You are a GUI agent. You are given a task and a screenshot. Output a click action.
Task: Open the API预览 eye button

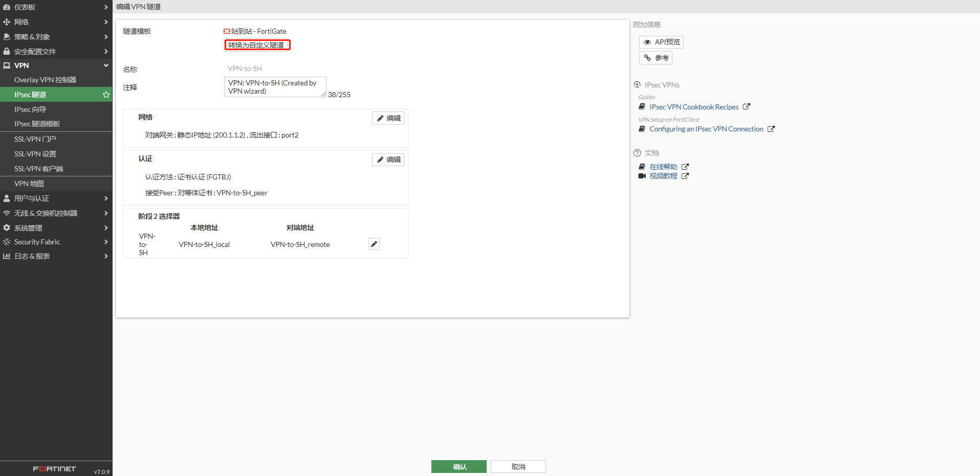coord(661,42)
